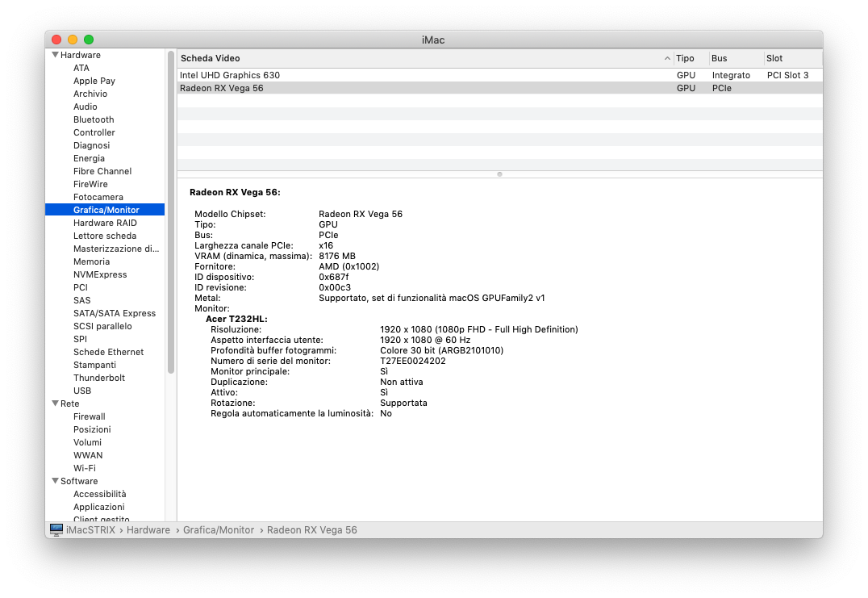Click the Acer T232HL monitor heading
The image size is (868, 598).
236,319
